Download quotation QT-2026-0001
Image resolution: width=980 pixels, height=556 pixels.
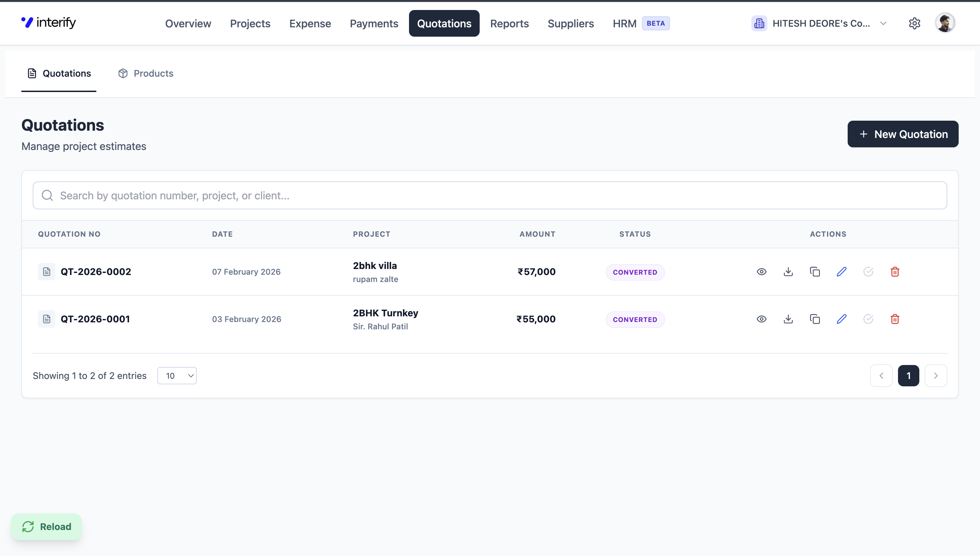click(x=788, y=319)
